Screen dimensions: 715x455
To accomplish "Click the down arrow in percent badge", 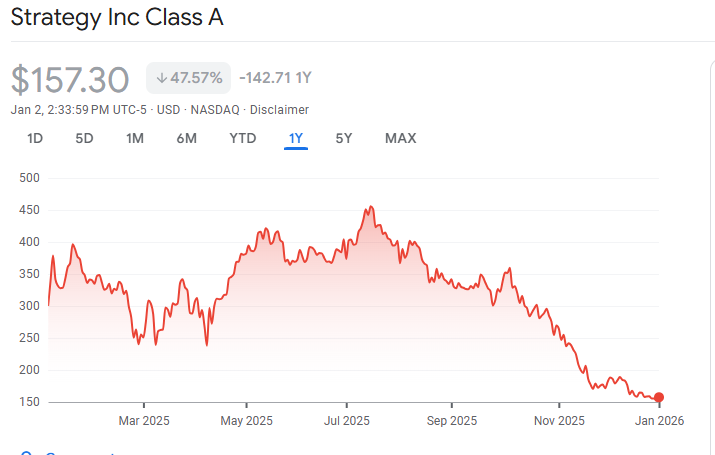I will pos(161,78).
